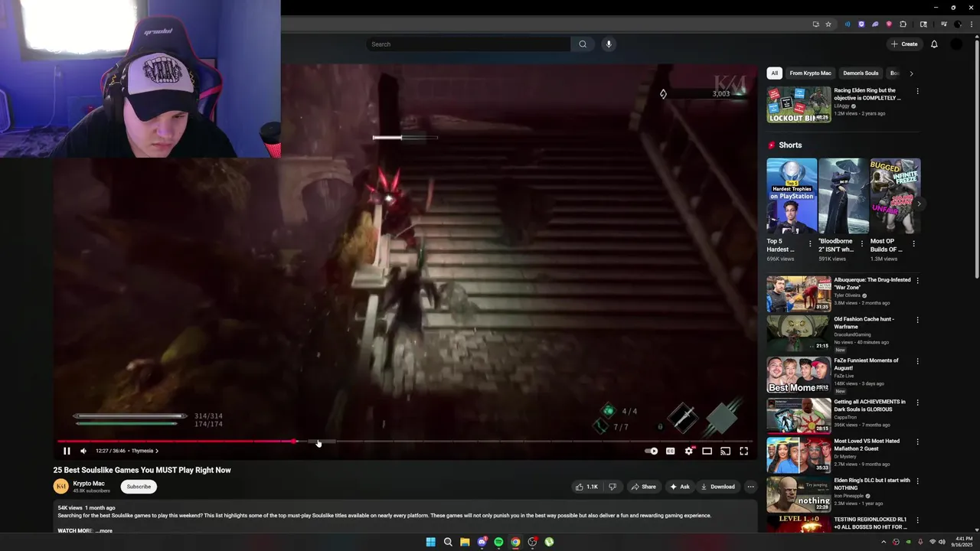
Task: Open the notifications bell
Action: 934,44
